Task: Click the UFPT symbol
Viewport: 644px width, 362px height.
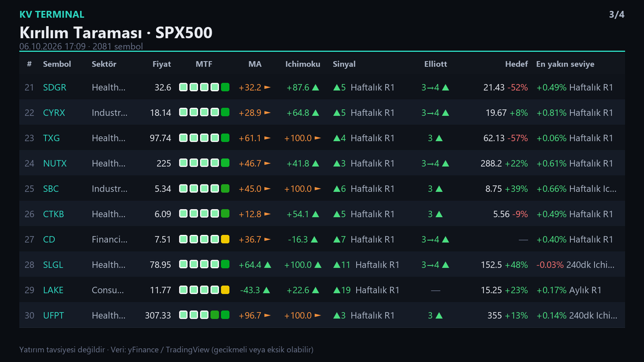Action: pyautogui.click(x=54, y=315)
